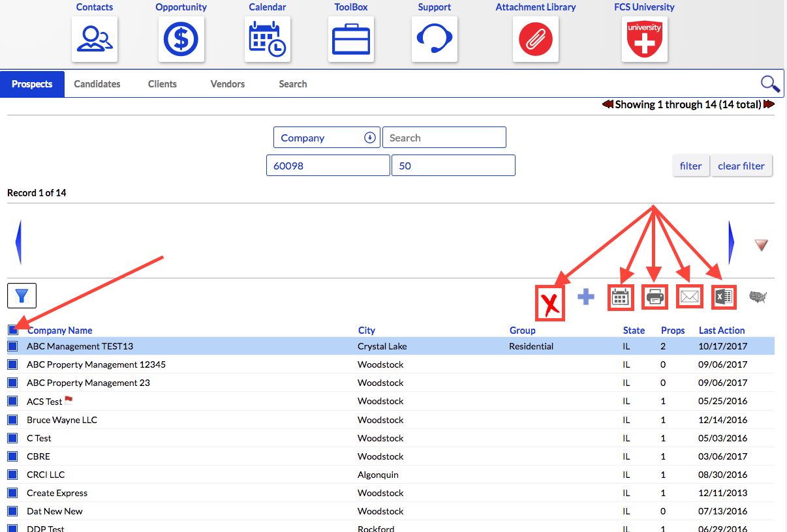
Task: Expand the red down triangle
Action: click(x=761, y=244)
